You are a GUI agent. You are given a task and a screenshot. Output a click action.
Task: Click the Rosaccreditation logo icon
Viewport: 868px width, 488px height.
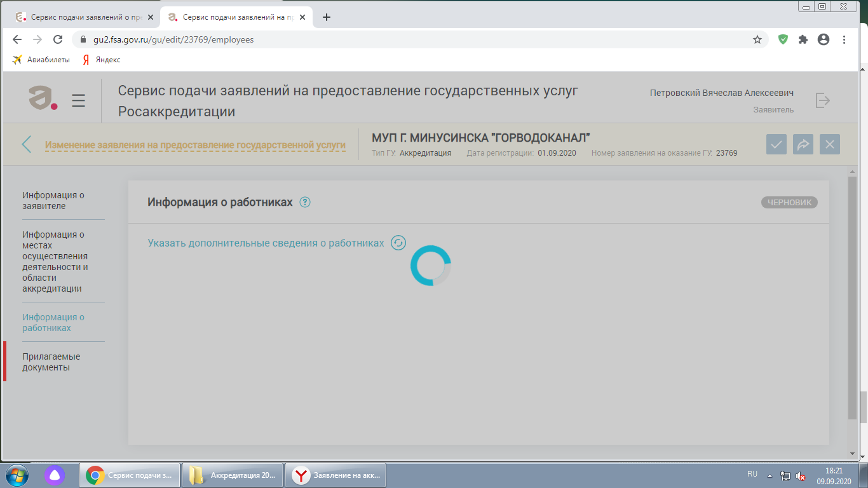43,98
